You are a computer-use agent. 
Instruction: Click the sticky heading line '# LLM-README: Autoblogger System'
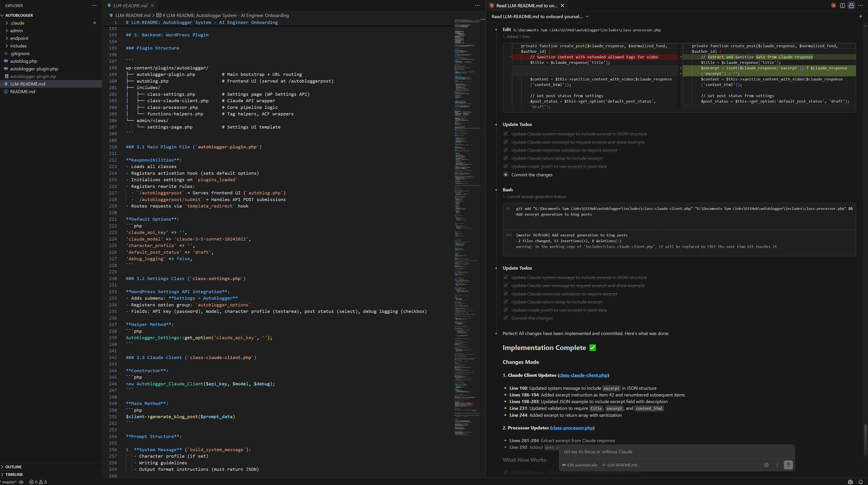[201, 22]
